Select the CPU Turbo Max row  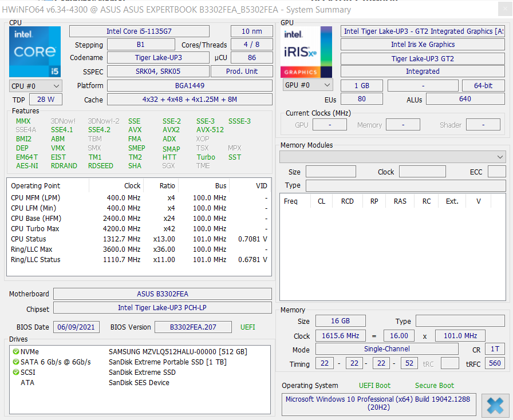(35, 229)
